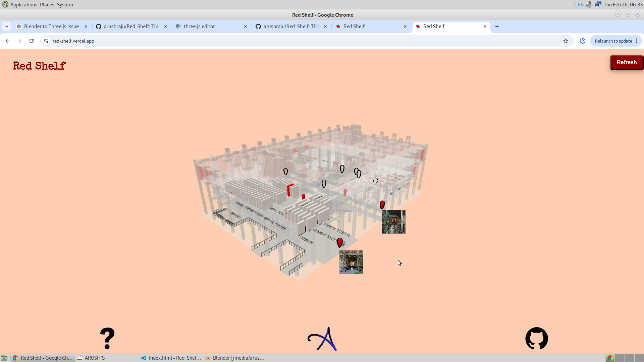Viewport: 644px width, 362px height.
Task: Toggle the volume icon in the system tray
Action: pyautogui.click(x=589, y=4)
